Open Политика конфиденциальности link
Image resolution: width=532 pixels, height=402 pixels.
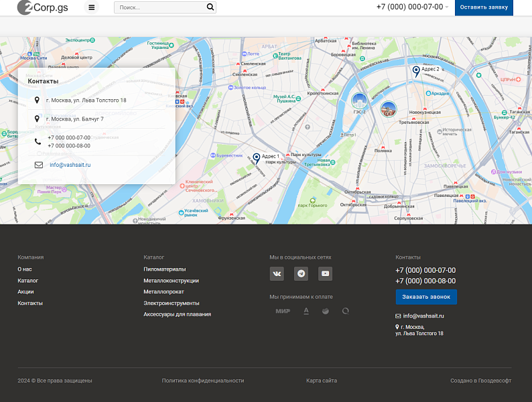coord(203,381)
